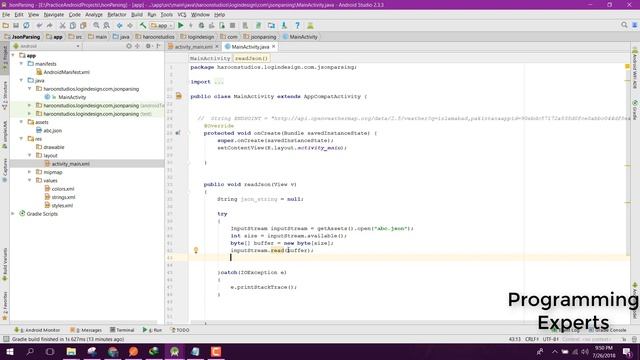This screenshot has height=360, width=640.
Task: Click the Undo toolbar icon
Action: [39, 25]
